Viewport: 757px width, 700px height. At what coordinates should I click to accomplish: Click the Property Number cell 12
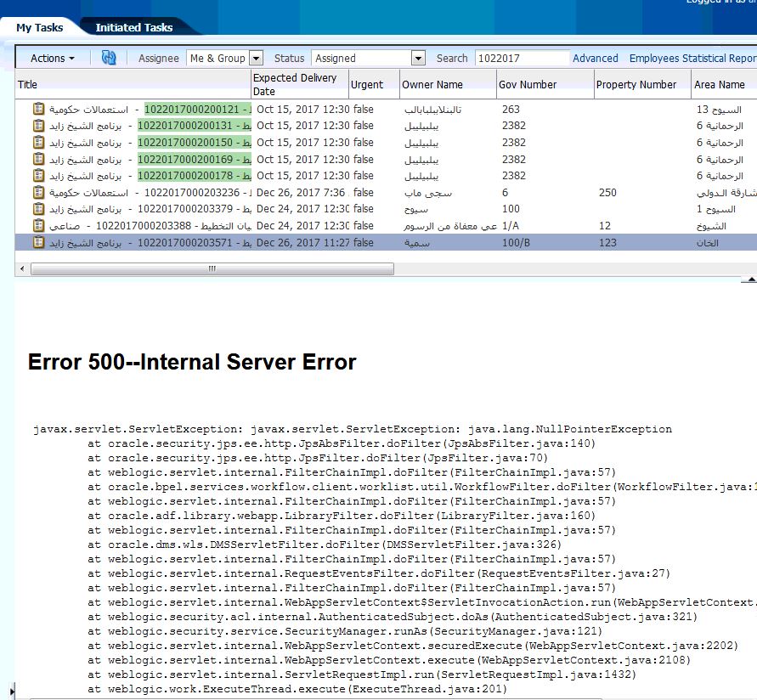pyautogui.click(x=604, y=225)
